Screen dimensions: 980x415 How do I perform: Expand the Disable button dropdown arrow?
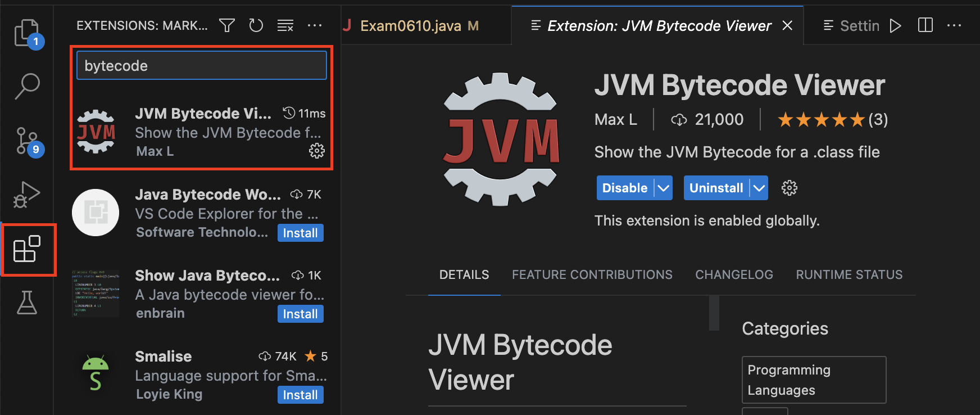click(664, 188)
